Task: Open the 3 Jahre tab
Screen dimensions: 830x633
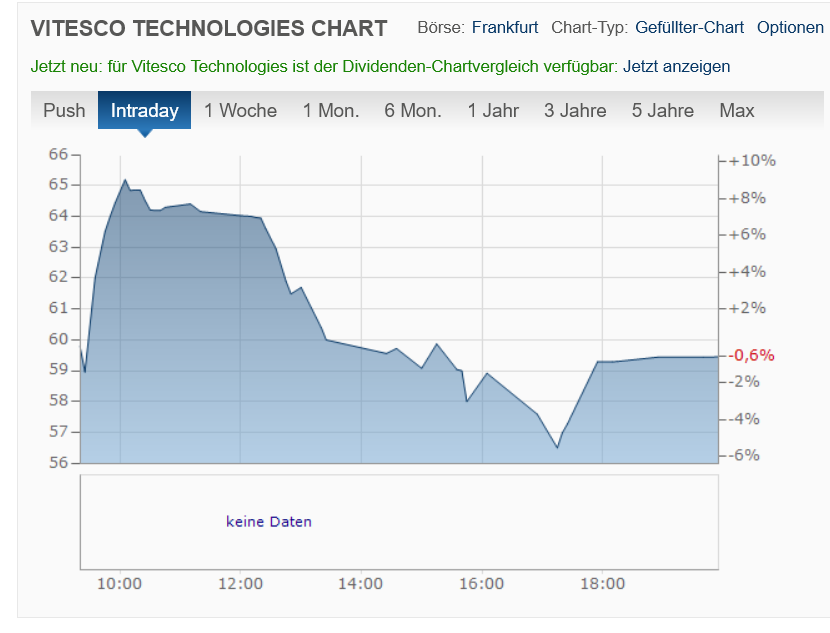Action: [575, 110]
